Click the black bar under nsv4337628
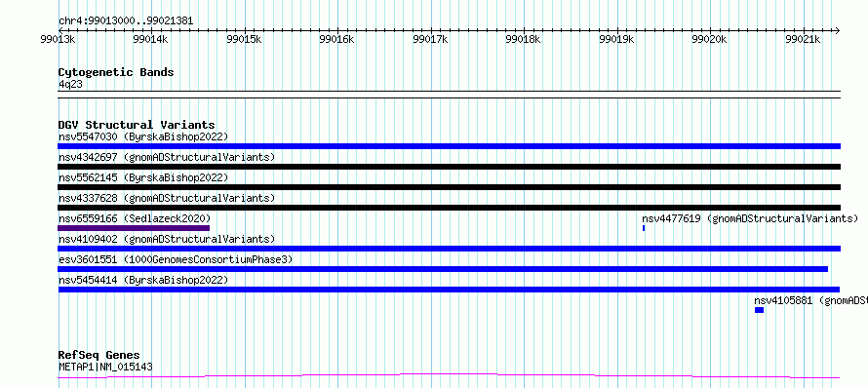868x388 pixels. [449, 208]
